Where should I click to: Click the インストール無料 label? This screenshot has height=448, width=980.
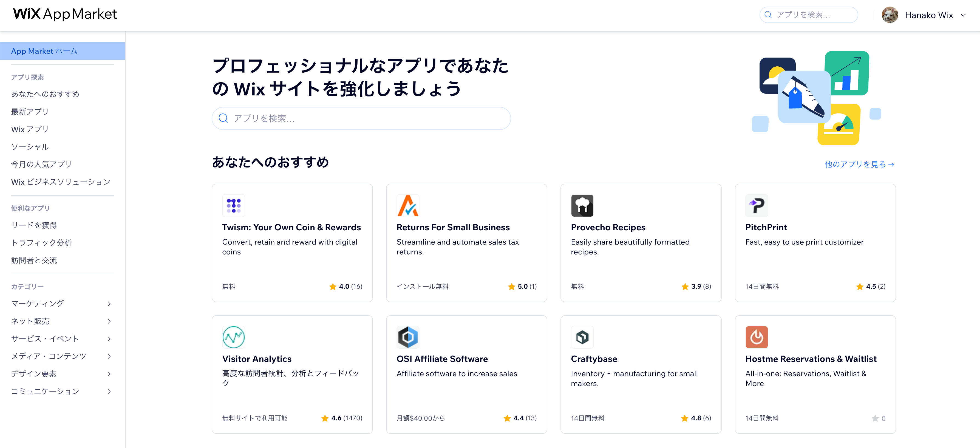[422, 286]
